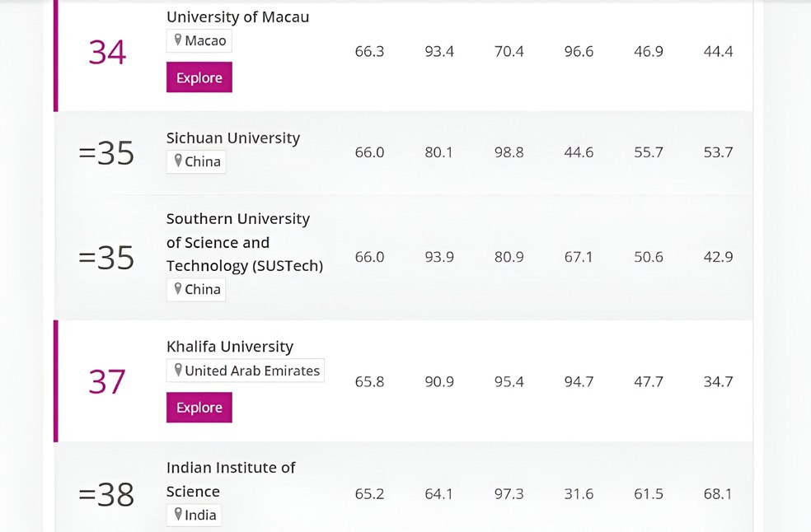Select the India location tag
The image size is (811, 532).
[194, 515]
